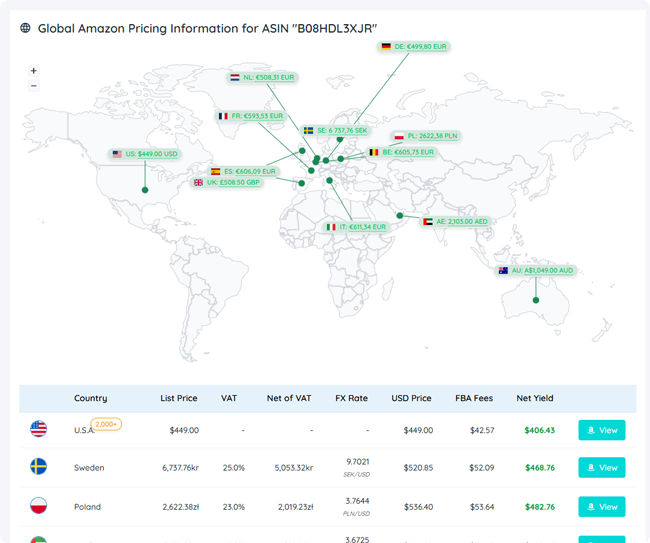Click the Dutch flag in NL label

[235, 78]
